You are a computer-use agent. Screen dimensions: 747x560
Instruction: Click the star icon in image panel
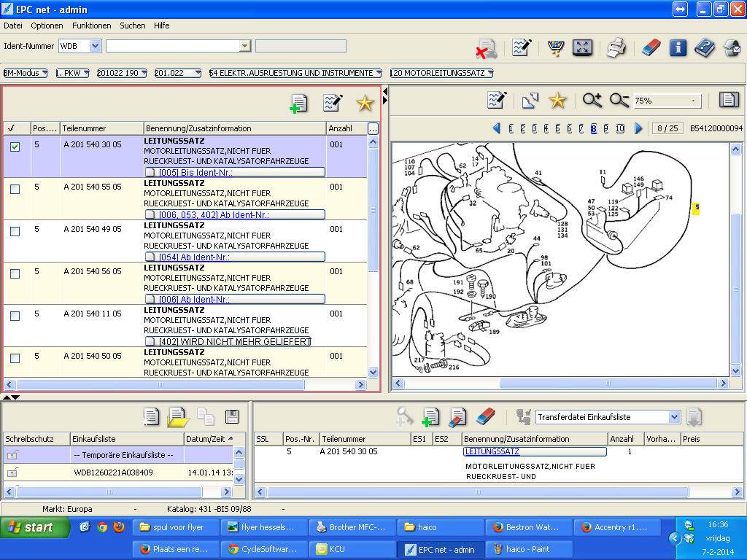pos(557,101)
